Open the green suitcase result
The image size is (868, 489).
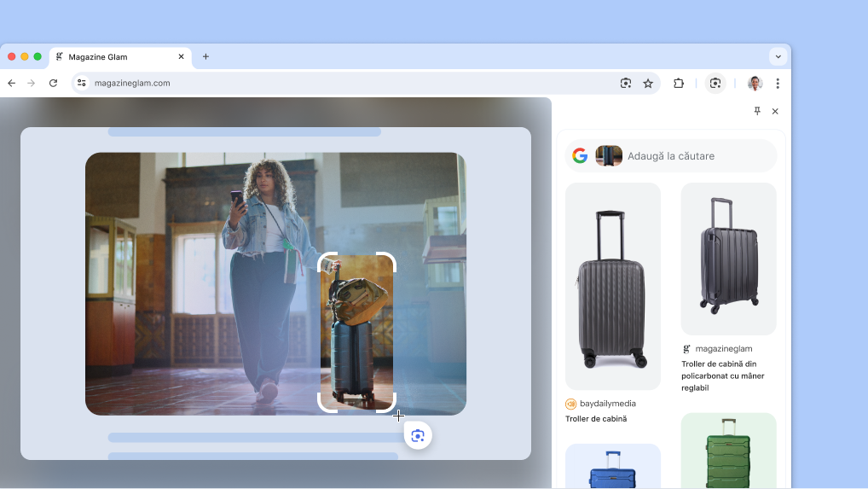coord(728,451)
